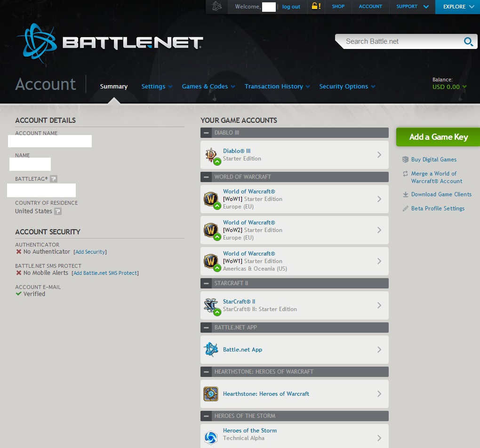The width and height of the screenshot is (480, 448).
Task: Click the Search Battle.net input field
Action: (401, 41)
